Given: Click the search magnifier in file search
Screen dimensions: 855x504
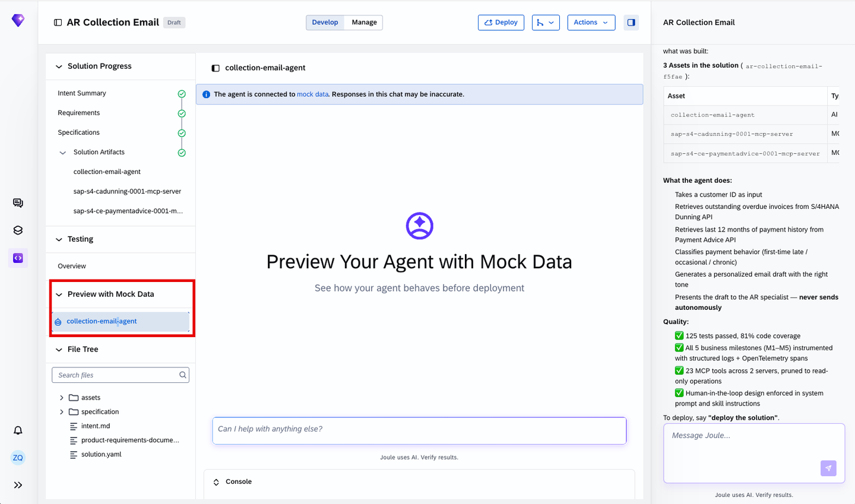Looking at the screenshot, I should click(183, 375).
